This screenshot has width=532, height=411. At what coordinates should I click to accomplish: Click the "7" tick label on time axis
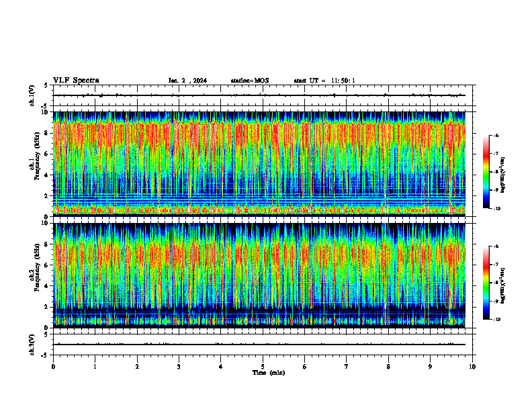point(347,367)
